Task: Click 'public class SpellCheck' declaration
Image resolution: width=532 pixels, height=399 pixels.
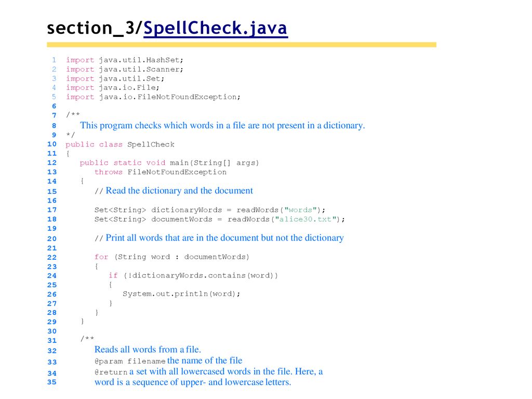Action: point(120,144)
